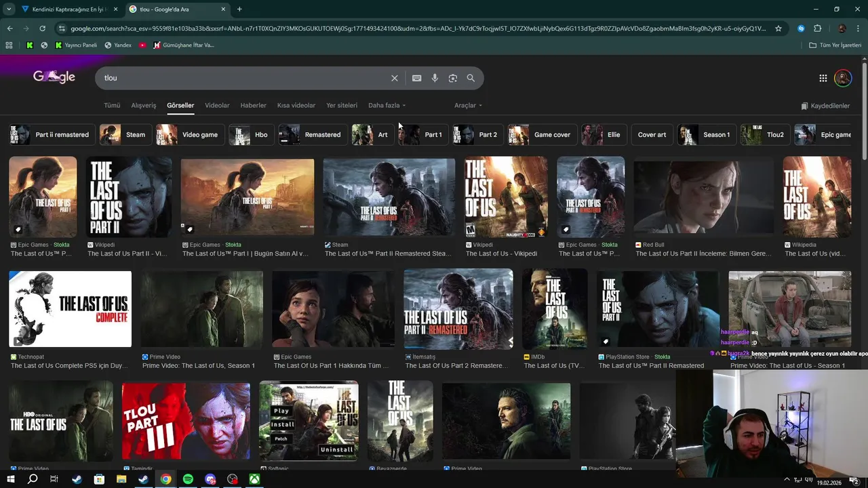This screenshot has width=868, height=488.
Task: Open the Steam 'Part II Remastered' image
Action: (x=389, y=197)
